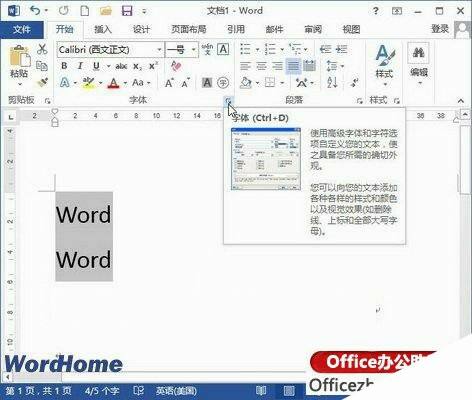472x400 pixels.
Task: Align text left
Action: click(245, 66)
